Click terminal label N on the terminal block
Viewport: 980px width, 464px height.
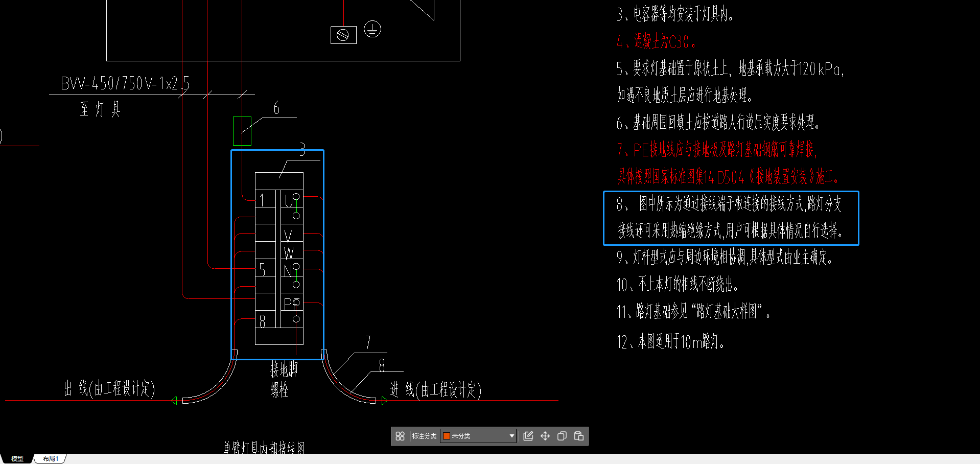click(288, 270)
